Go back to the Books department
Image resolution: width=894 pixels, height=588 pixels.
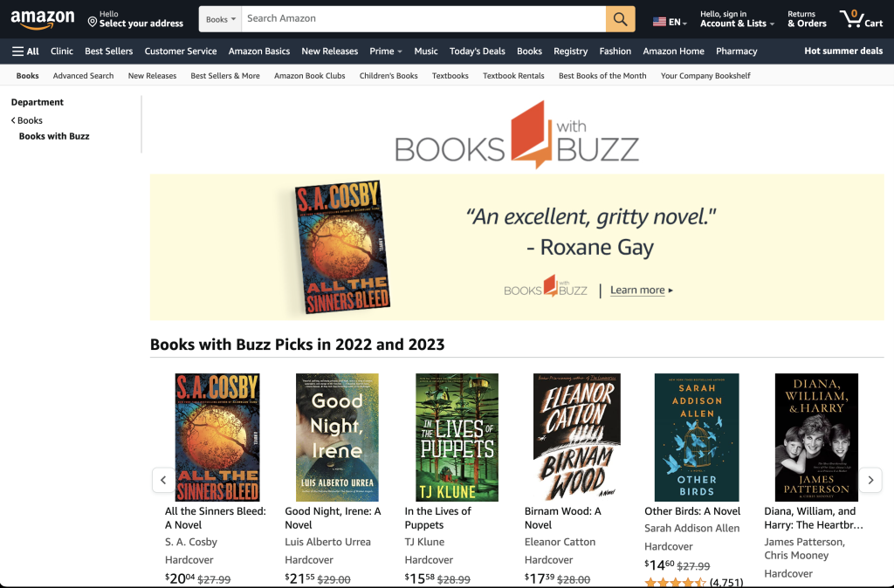tap(27, 120)
